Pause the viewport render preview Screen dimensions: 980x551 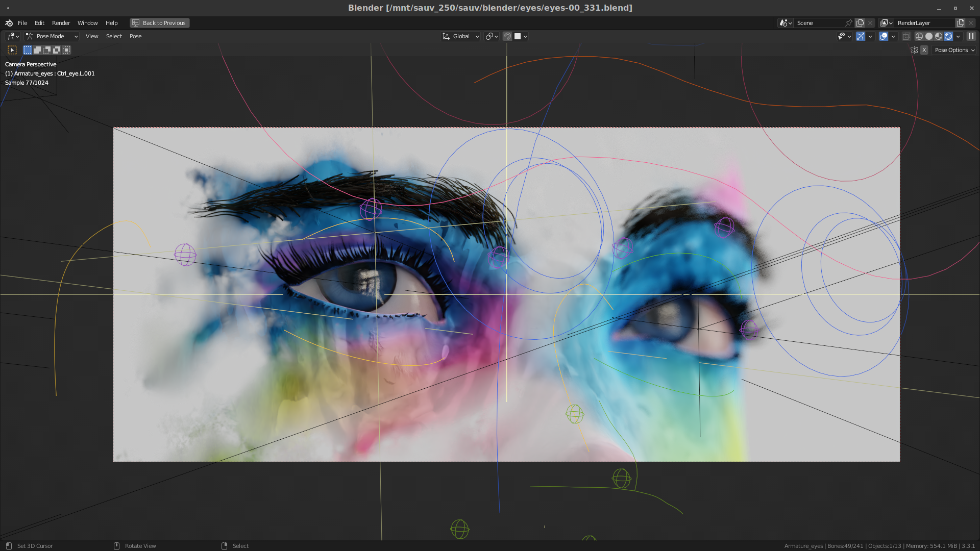(971, 36)
